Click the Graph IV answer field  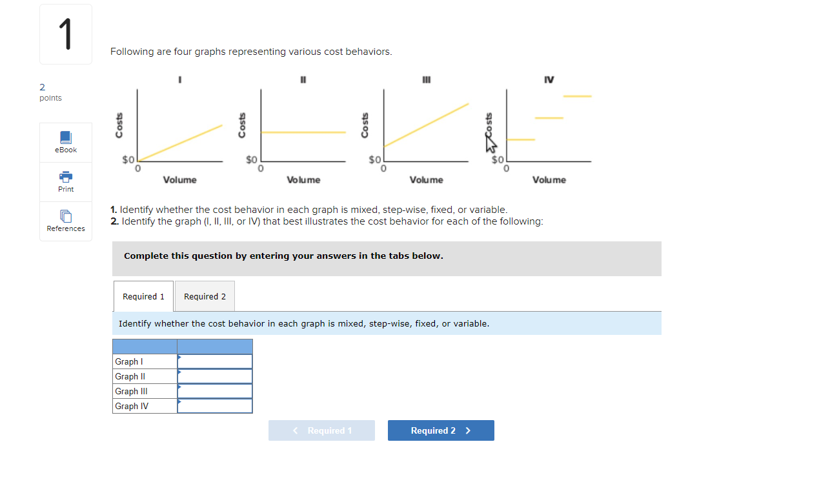click(x=214, y=406)
